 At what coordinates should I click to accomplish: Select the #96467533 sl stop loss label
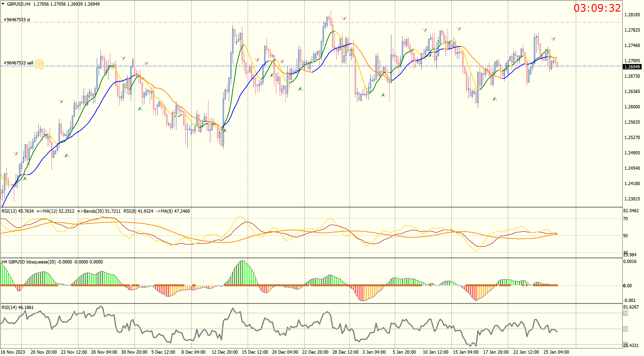click(17, 20)
